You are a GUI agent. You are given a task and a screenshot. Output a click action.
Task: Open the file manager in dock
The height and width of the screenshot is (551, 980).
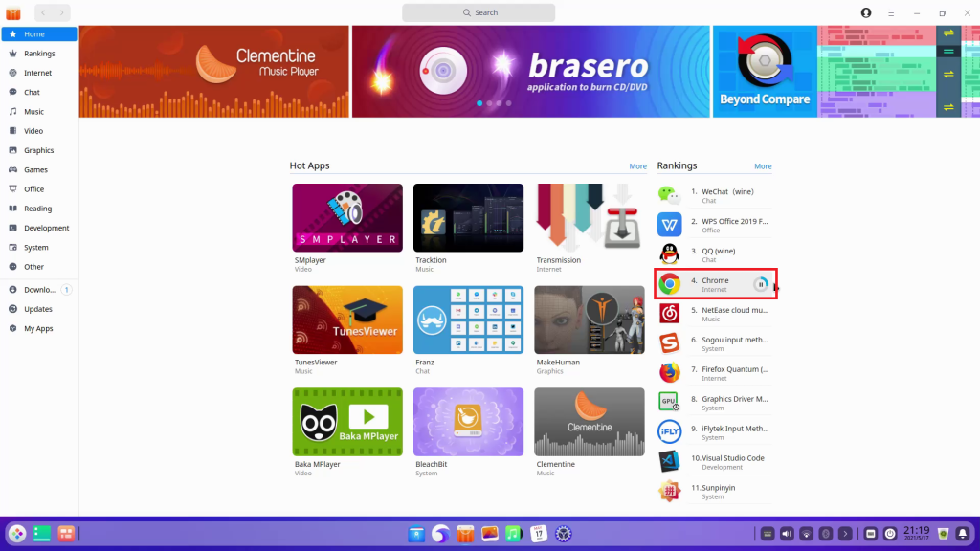click(x=416, y=534)
